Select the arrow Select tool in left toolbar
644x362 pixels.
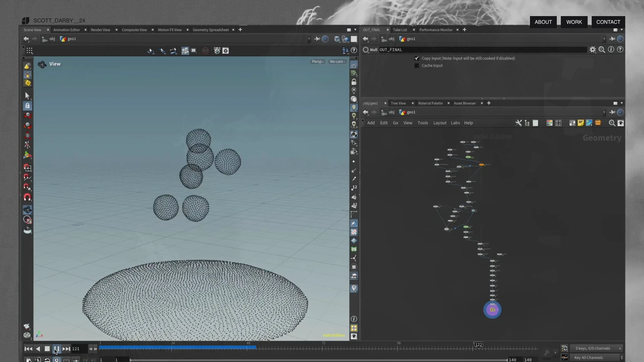point(28,96)
